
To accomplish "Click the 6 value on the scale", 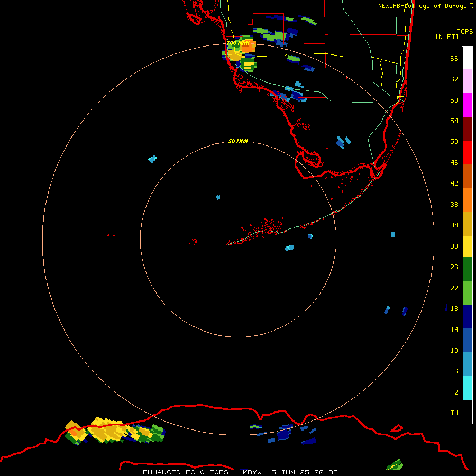I will click(x=456, y=371).
